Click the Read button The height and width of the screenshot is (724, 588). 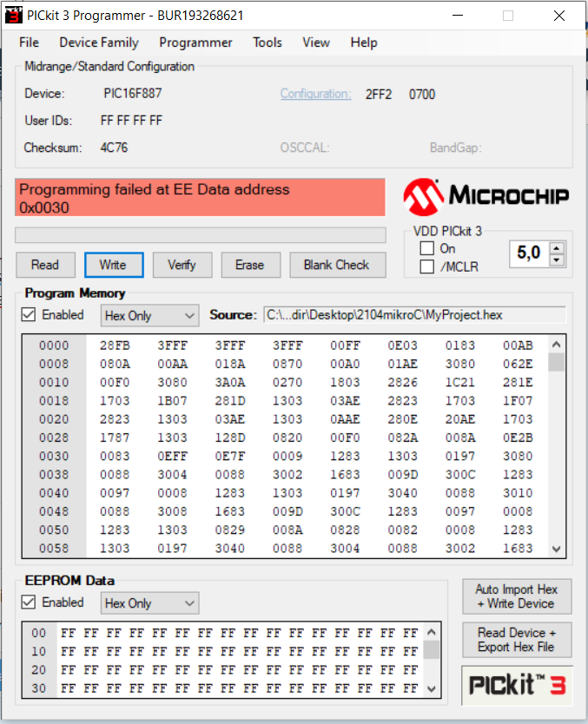pyautogui.click(x=45, y=265)
